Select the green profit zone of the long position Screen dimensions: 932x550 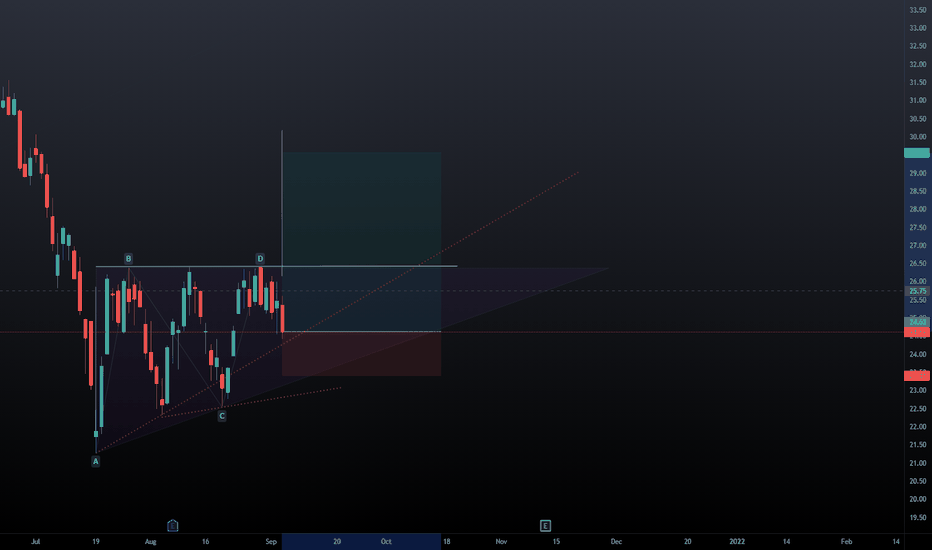(x=361, y=242)
